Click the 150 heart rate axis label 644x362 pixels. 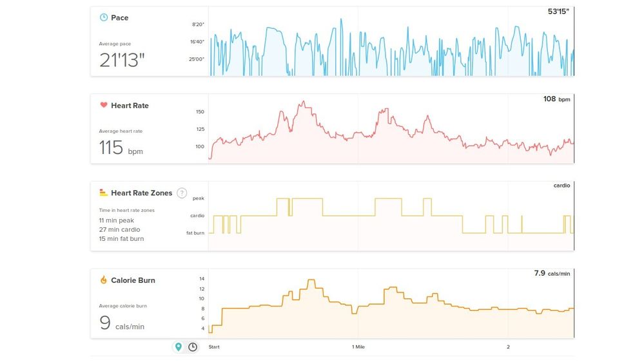(200, 111)
